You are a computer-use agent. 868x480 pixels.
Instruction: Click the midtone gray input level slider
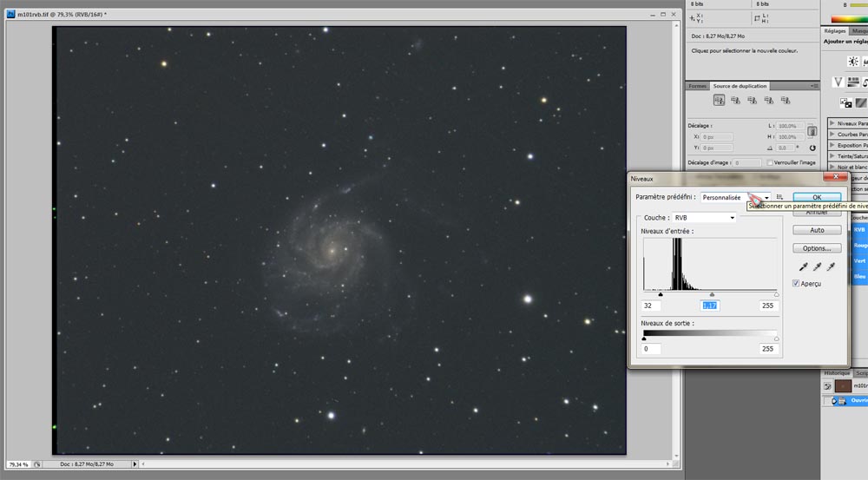(712, 295)
